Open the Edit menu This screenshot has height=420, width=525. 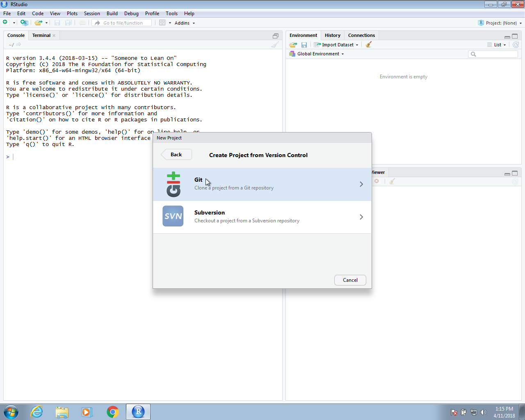pyautogui.click(x=21, y=14)
